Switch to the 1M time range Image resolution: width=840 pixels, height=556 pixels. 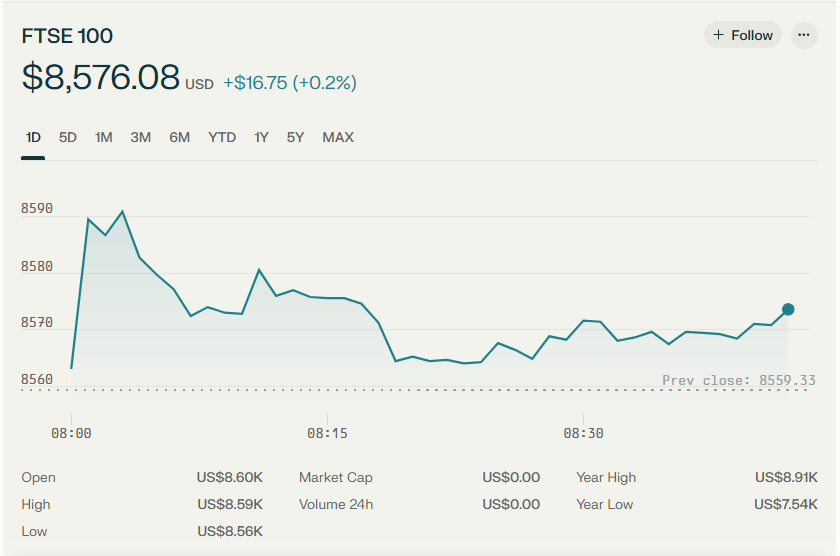pos(103,138)
